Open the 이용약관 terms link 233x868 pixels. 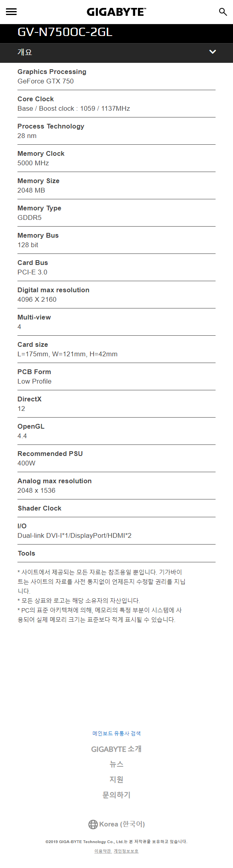pyautogui.click(x=103, y=851)
